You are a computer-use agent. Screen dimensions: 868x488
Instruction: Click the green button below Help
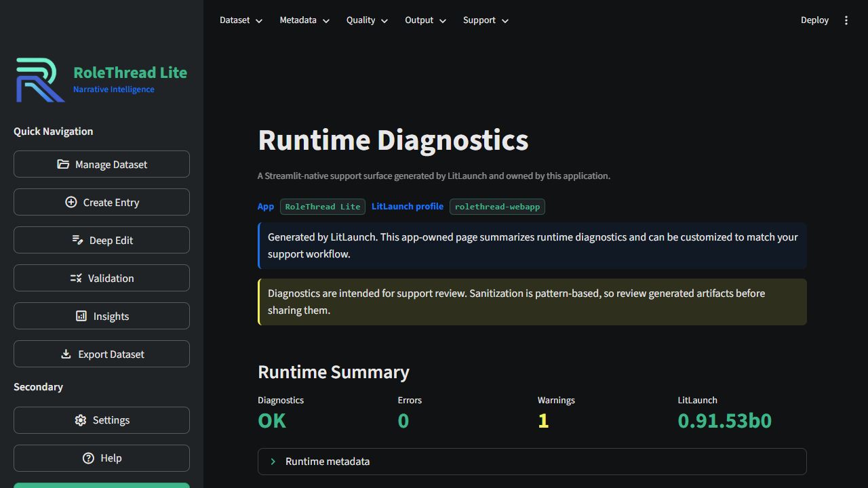click(102, 485)
